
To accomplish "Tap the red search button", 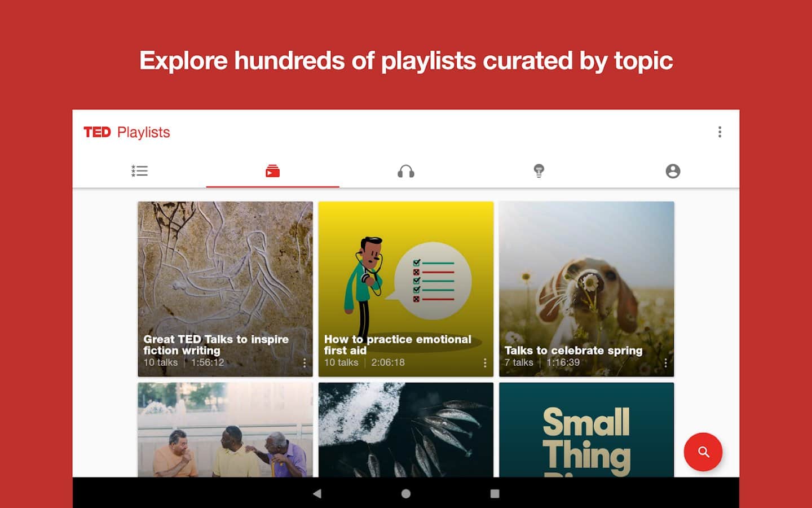I will [703, 452].
